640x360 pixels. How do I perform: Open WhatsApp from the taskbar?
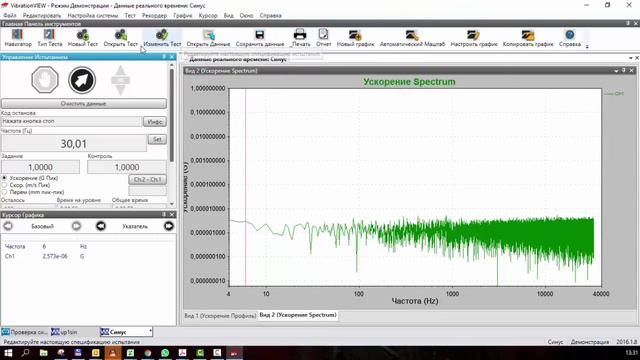point(165,353)
